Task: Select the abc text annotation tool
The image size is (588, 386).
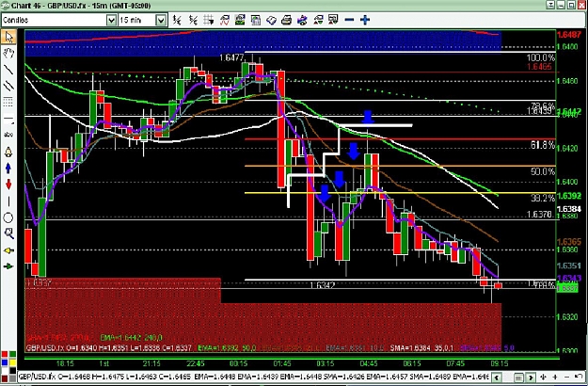Action: click(x=8, y=135)
